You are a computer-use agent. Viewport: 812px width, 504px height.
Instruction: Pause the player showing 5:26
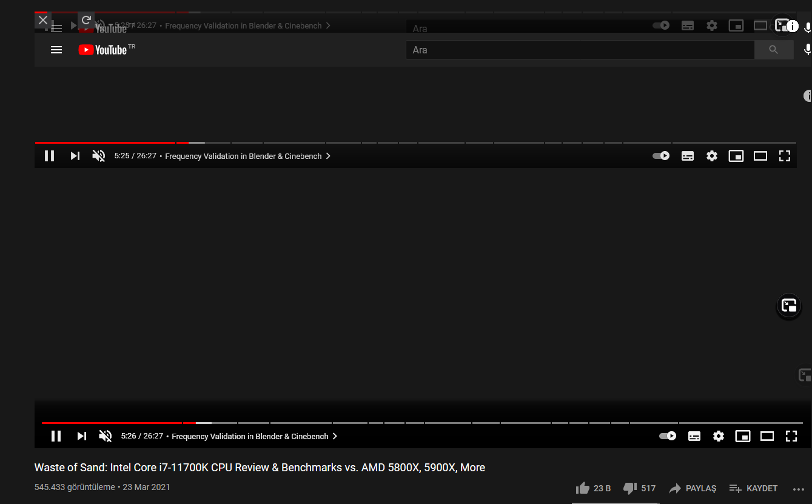pyautogui.click(x=56, y=436)
